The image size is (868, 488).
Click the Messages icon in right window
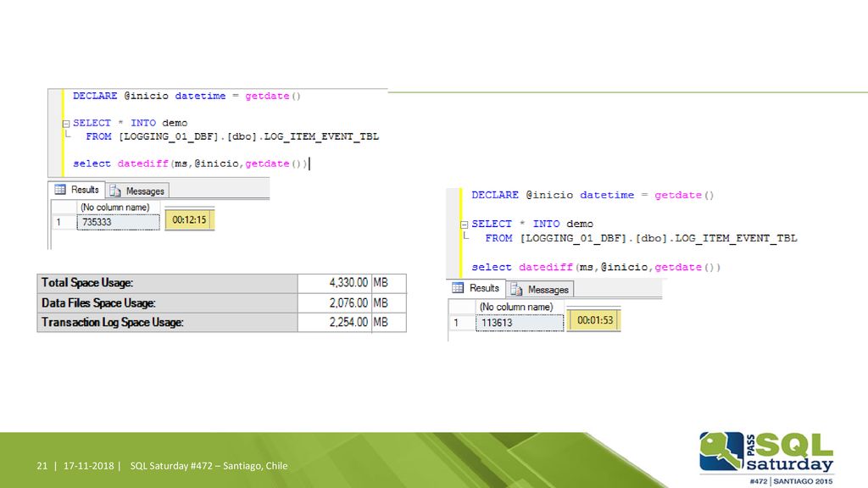coord(516,290)
